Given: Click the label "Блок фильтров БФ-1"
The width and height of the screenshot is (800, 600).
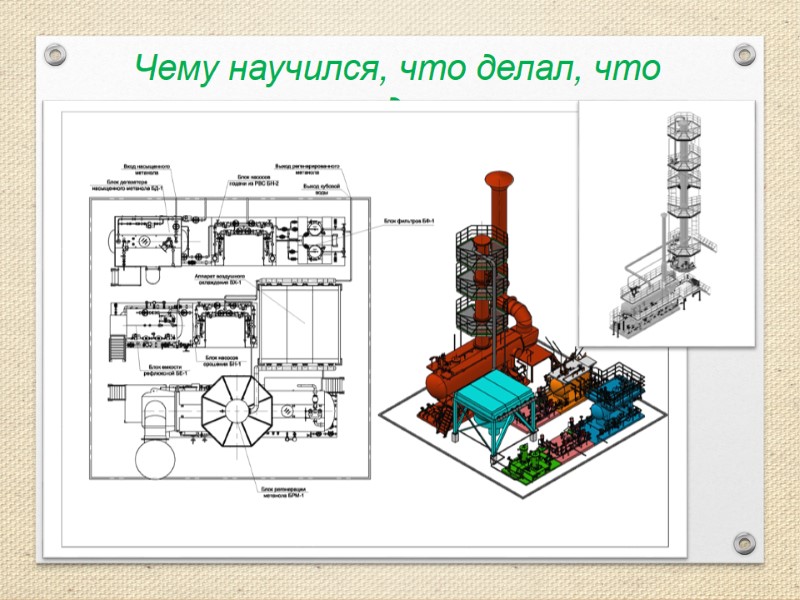Looking at the screenshot, I should tap(409, 221).
